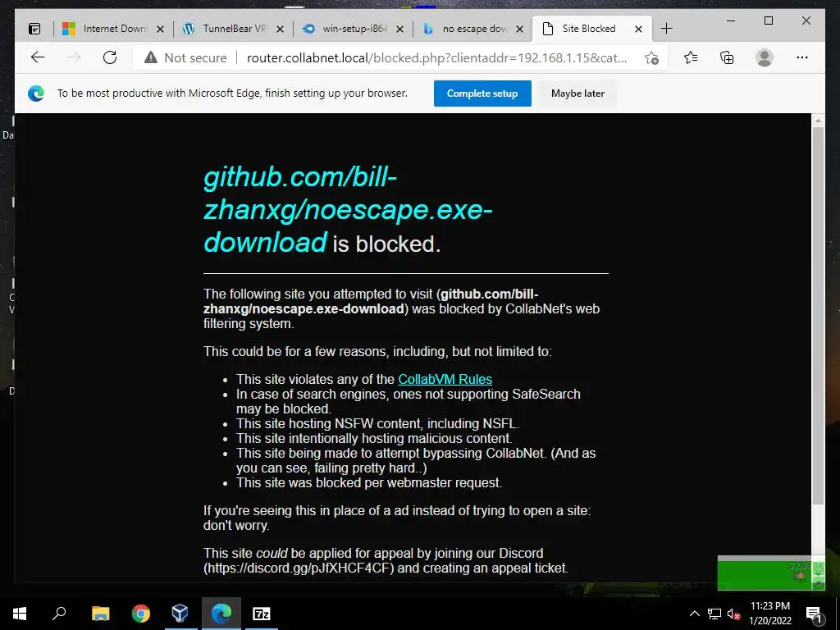Open VirtualBox from the taskbar
The image size is (840, 630).
tap(180, 614)
